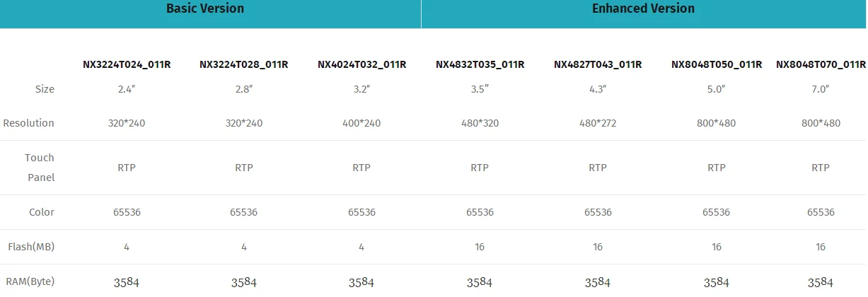Open the NX3224T028_011R model link
The image size is (868, 297).
tap(244, 65)
